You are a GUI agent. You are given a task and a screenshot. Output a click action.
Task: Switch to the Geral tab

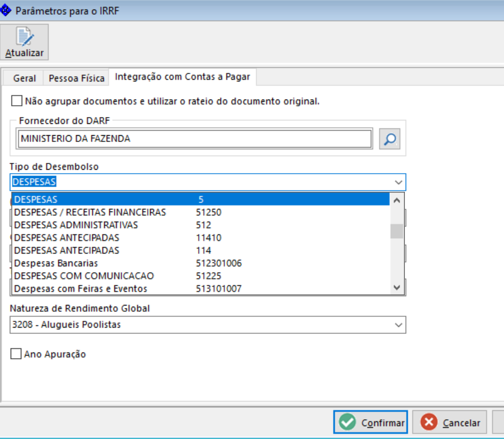tap(24, 78)
